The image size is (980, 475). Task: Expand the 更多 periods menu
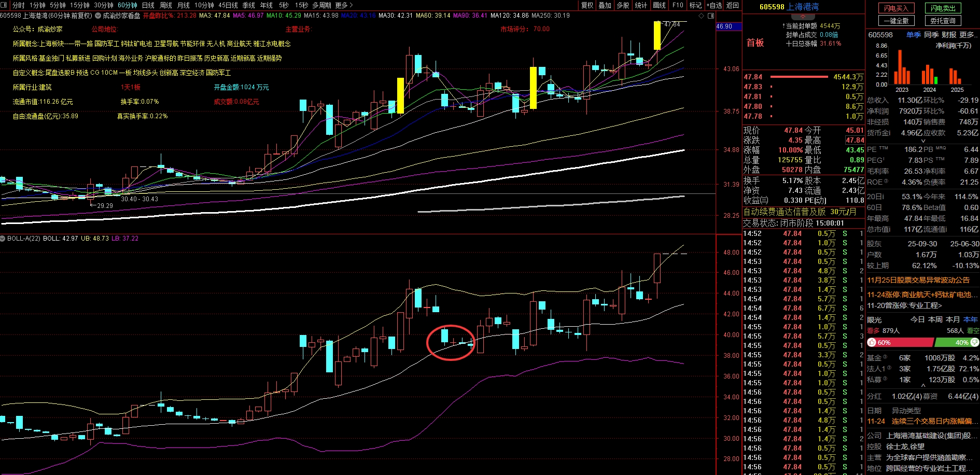pos(344,5)
